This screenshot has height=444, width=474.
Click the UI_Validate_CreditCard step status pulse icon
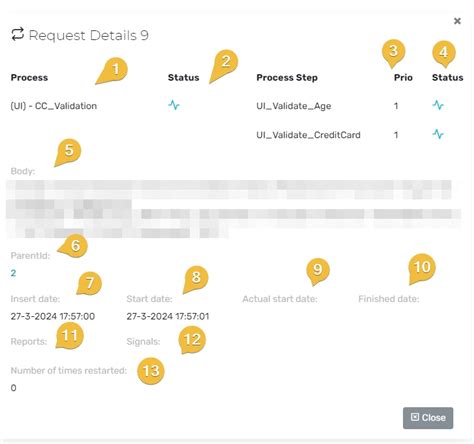pyautogui.click(x=438, y=134)
